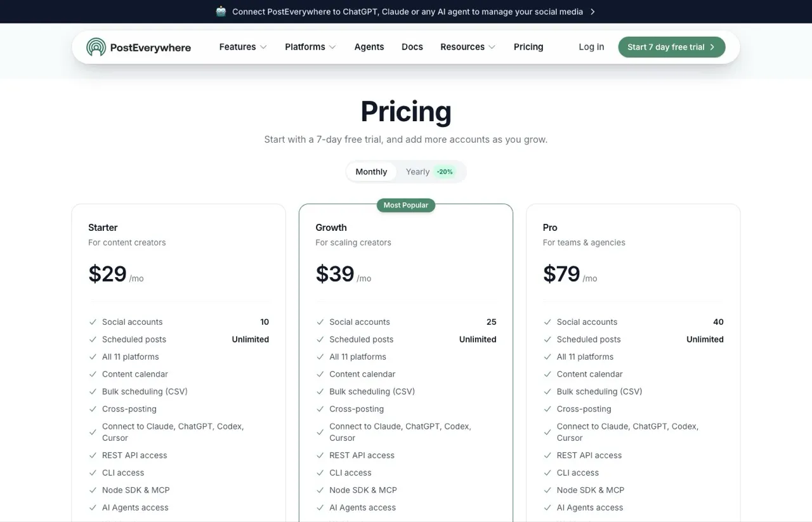Click 'For scaling creators' subtitle
Image resolution: width=812 pixels, height=522 pixels.
pos(353,242)
